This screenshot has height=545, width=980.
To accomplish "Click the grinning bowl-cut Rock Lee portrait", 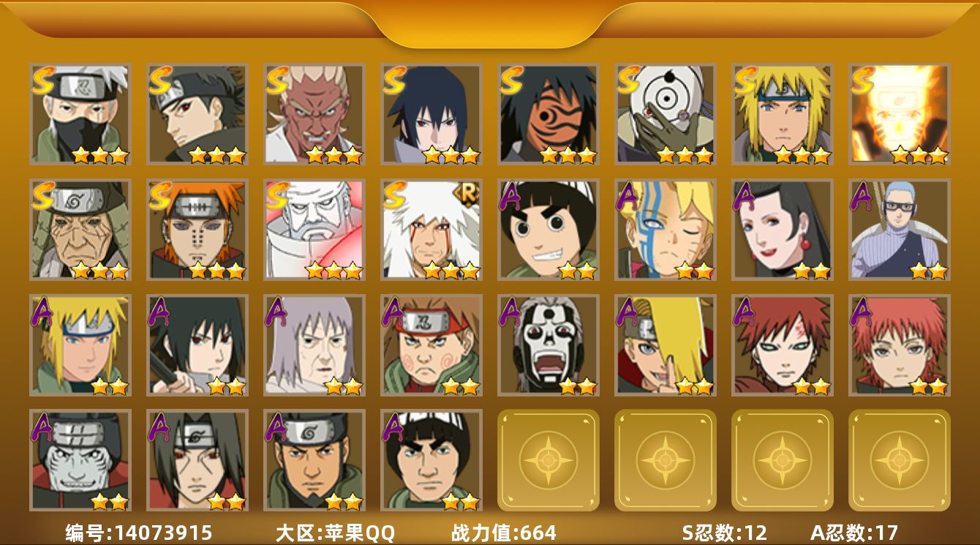I will tap(549, 230).
